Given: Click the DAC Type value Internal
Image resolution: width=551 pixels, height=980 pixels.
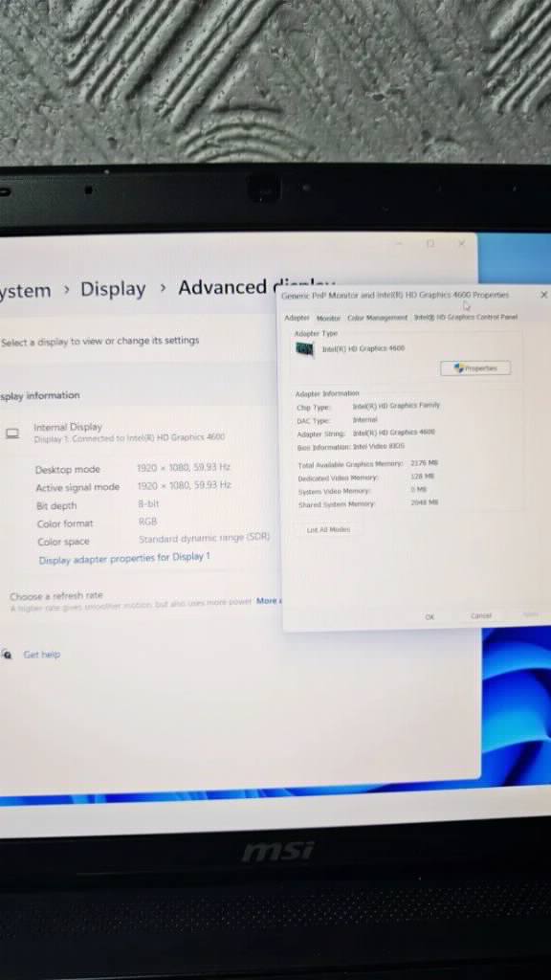Looking at the screenshot, I should 364,419.
